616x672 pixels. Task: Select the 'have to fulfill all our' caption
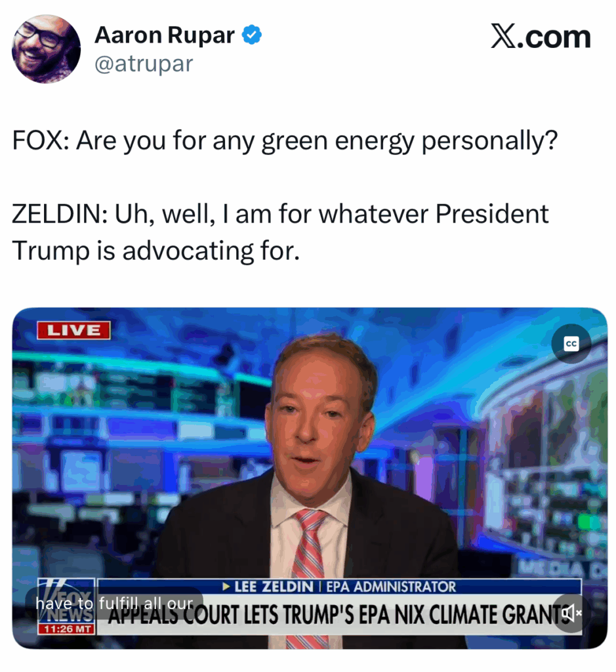(x=114, y=604)
